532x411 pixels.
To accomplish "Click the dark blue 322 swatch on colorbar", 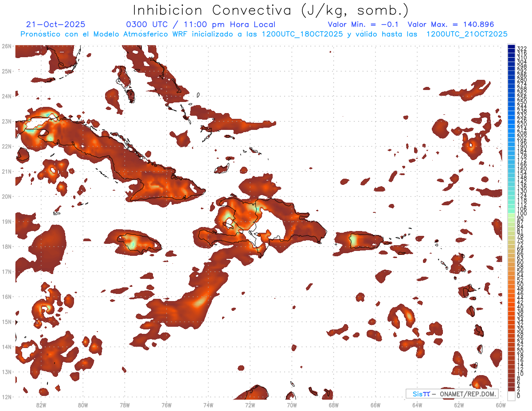I will click(511, 48).
